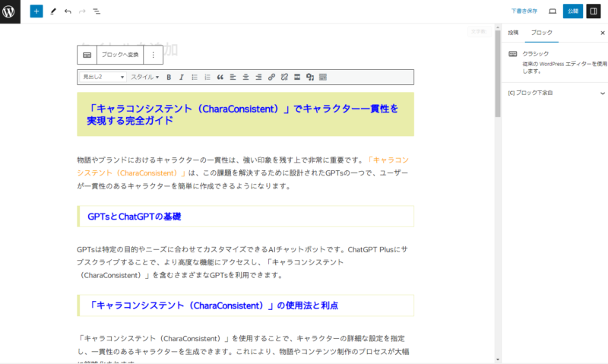The height and width of the screenshot is (364, 608).
Task: Align text right
Action: point(258,78)
